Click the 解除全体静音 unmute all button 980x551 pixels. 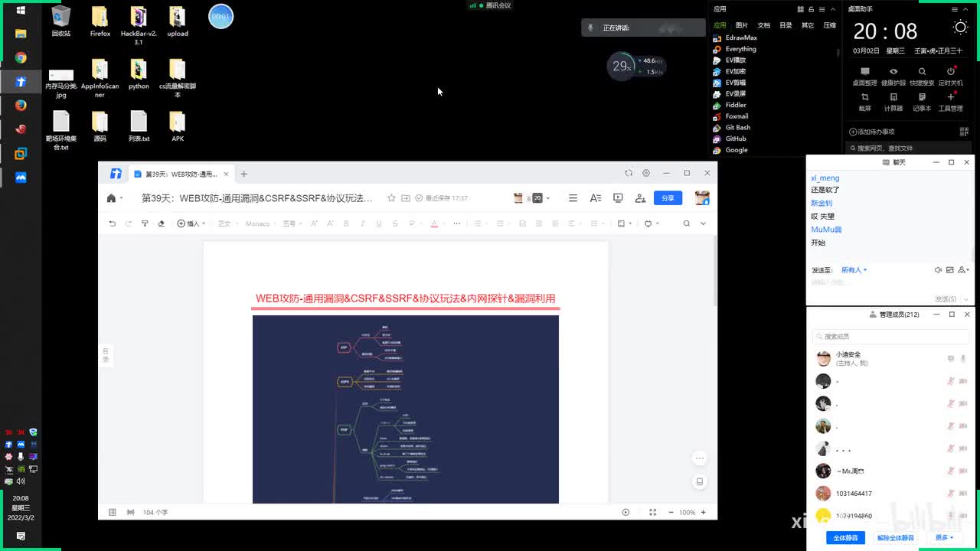[896, 538]
